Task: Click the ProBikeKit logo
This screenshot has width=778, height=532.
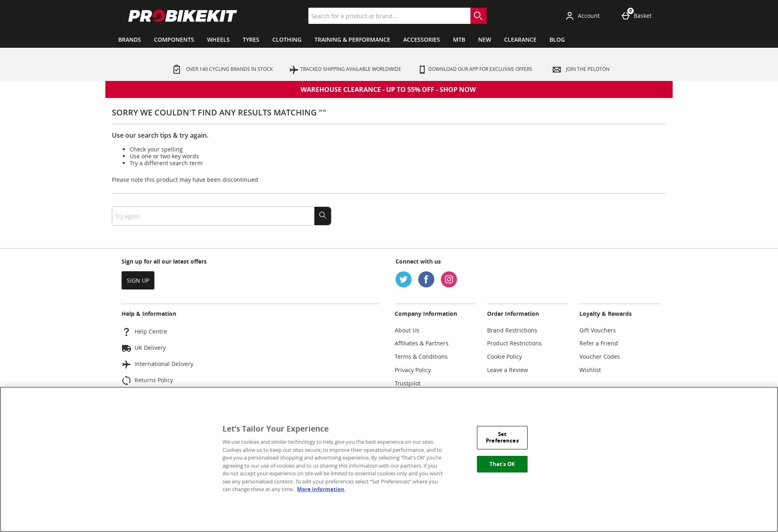Action: coord(182,16)
